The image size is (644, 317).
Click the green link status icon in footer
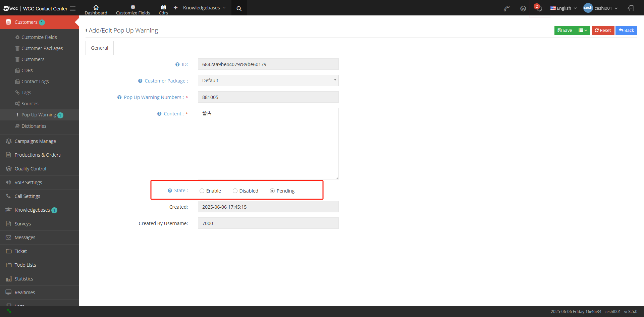pos(9,311)
